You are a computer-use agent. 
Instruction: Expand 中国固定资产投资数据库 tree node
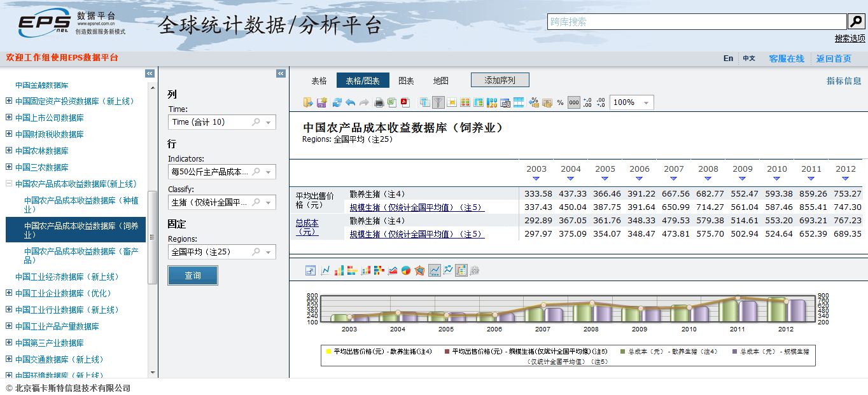click(x=8, y=101)
